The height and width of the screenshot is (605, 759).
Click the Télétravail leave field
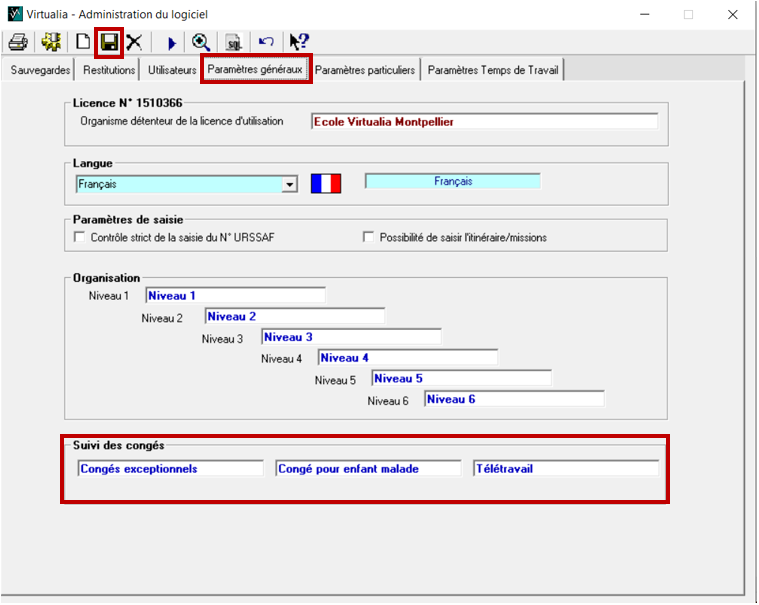pos(566,468)
